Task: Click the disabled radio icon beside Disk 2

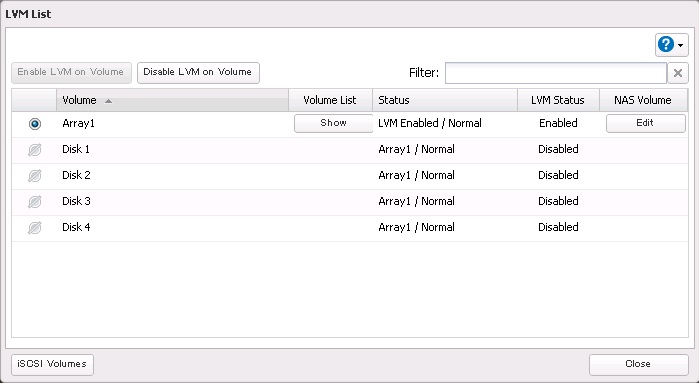Action: click(34, 176)
